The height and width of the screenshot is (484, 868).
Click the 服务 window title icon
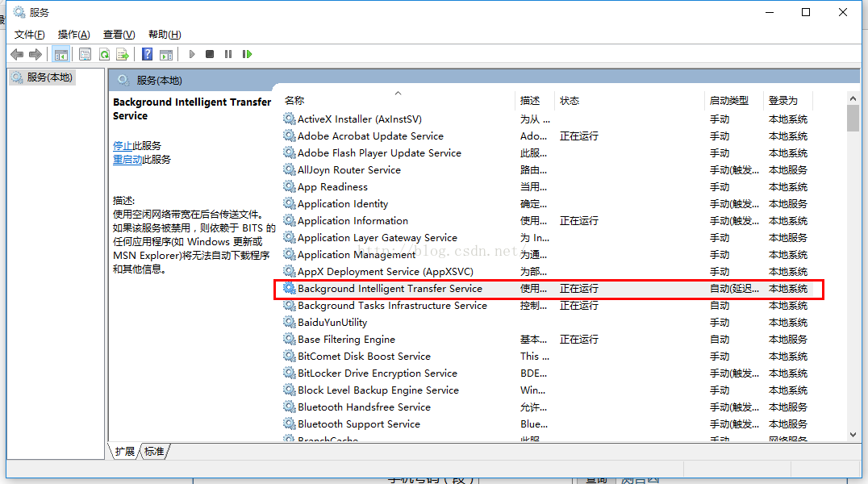(x=19, y=12)
